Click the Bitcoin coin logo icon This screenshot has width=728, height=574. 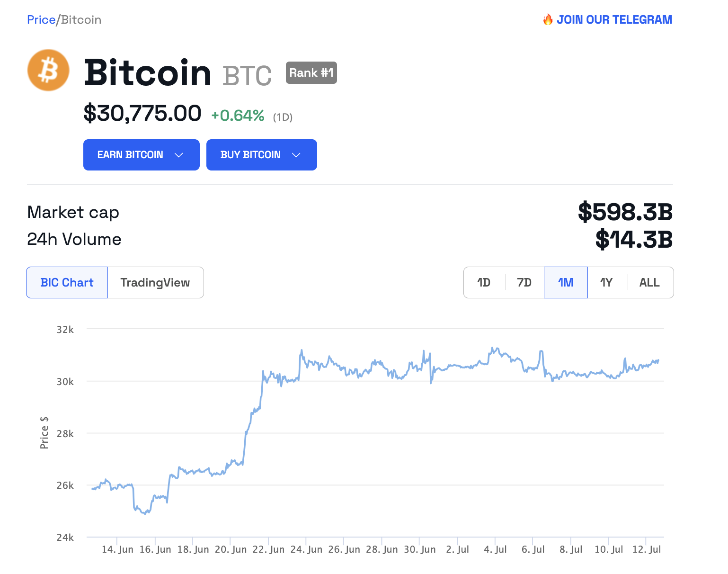48,70
